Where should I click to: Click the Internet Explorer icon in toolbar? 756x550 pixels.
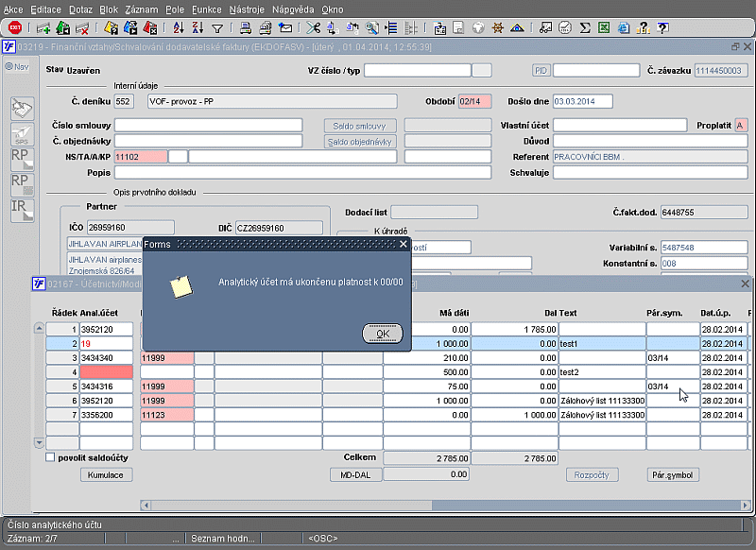[624, 28]
